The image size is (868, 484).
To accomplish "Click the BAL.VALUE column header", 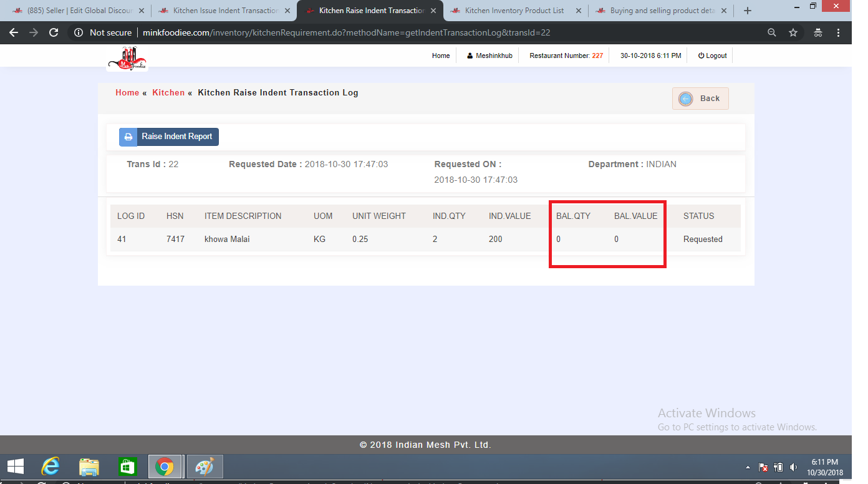I will 636,216.
